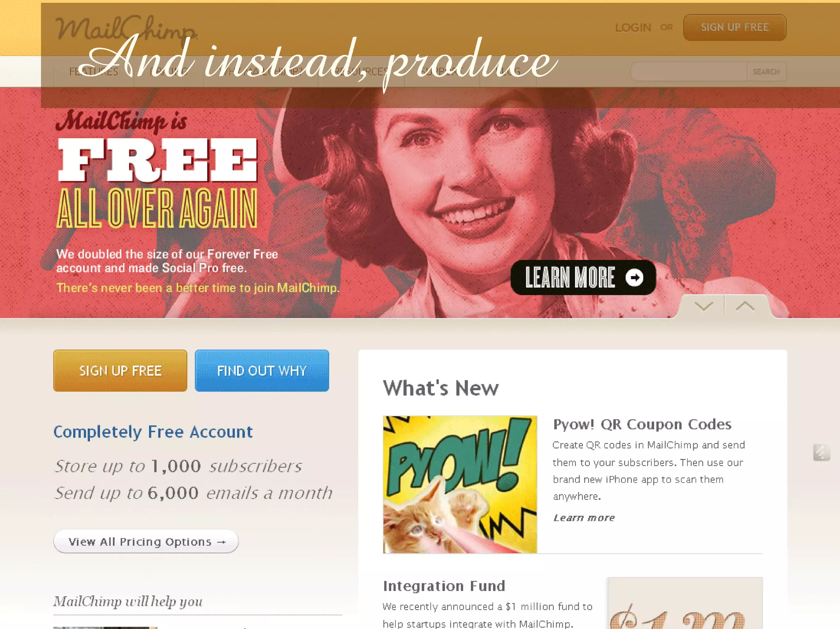Open the RESOURCES navigation menu
This screenshot has height=629, width=840.
coord(361,72)
